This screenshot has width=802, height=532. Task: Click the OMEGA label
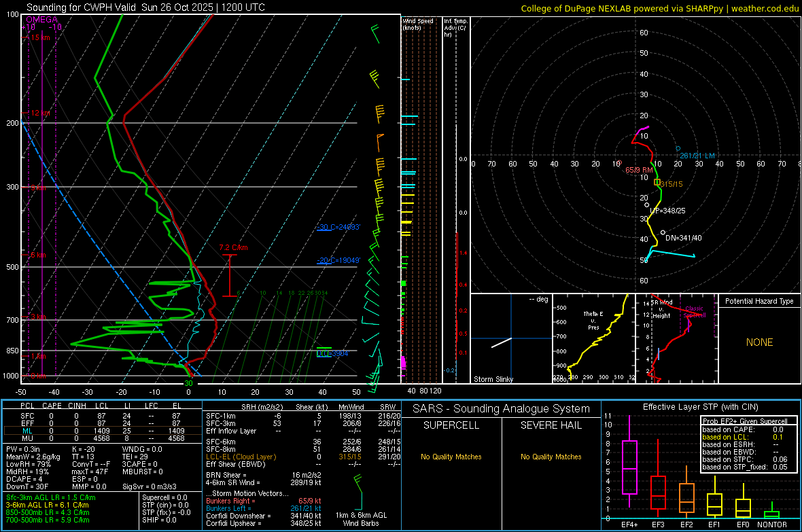pyautogui.click(x=41, y=20)
